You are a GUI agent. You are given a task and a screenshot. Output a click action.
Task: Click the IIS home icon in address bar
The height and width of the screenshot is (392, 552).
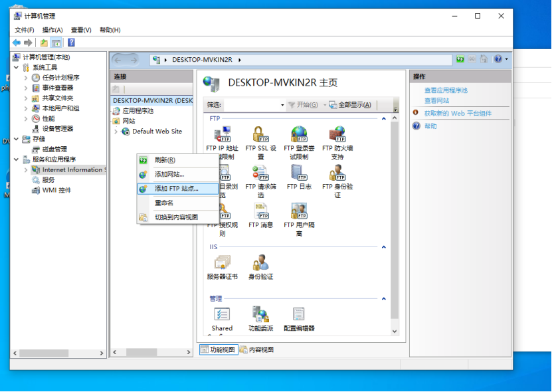click(x=484, y=59)
